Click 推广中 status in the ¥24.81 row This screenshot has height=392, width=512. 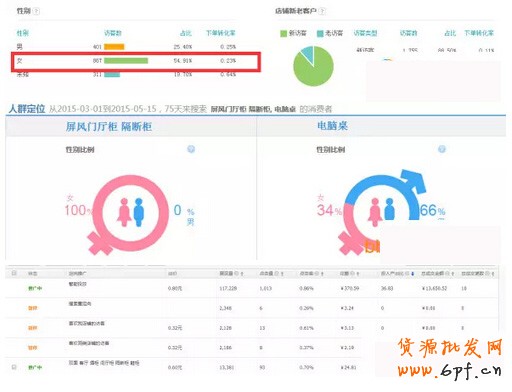[x=35, y=367]
